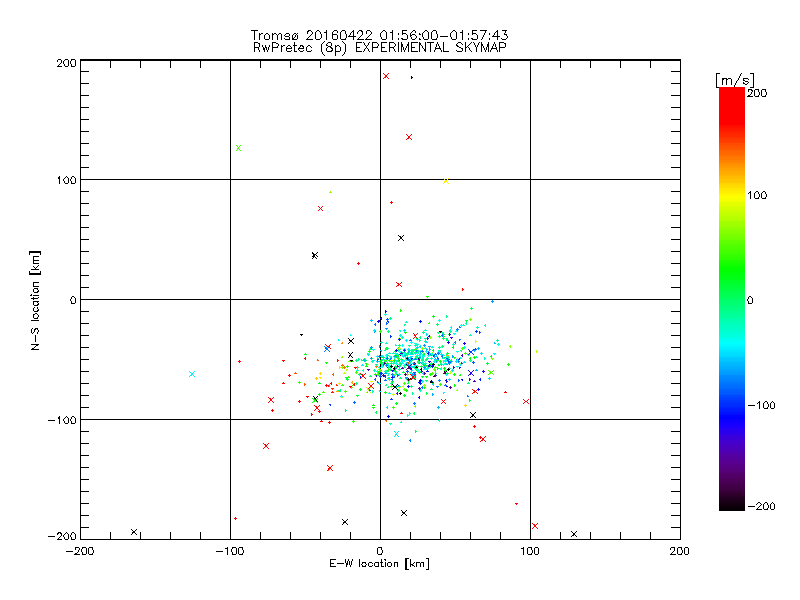Click the "[m/s]" colorbar unit label
The height and width of the screenshot is (600, 800).
735,80
